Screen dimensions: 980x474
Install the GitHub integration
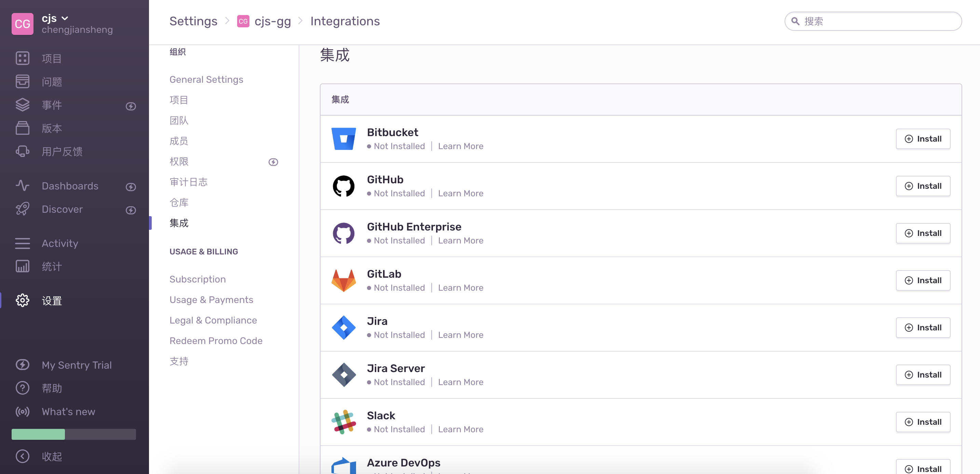click(x=923, y=186)
